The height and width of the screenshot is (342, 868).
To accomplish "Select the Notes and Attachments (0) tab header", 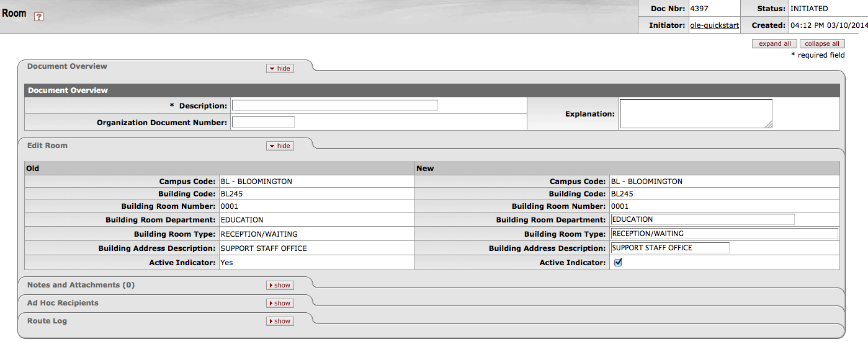I will (81, 285).
